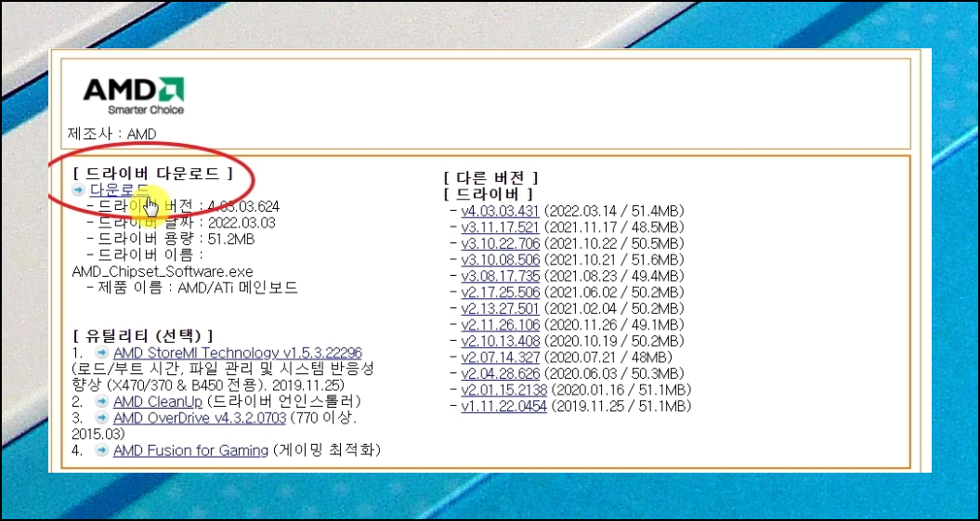Click the [ 다른 버전 ] heading
The image size is (980, 521).
pyautogui.click(x=490, y=178)
